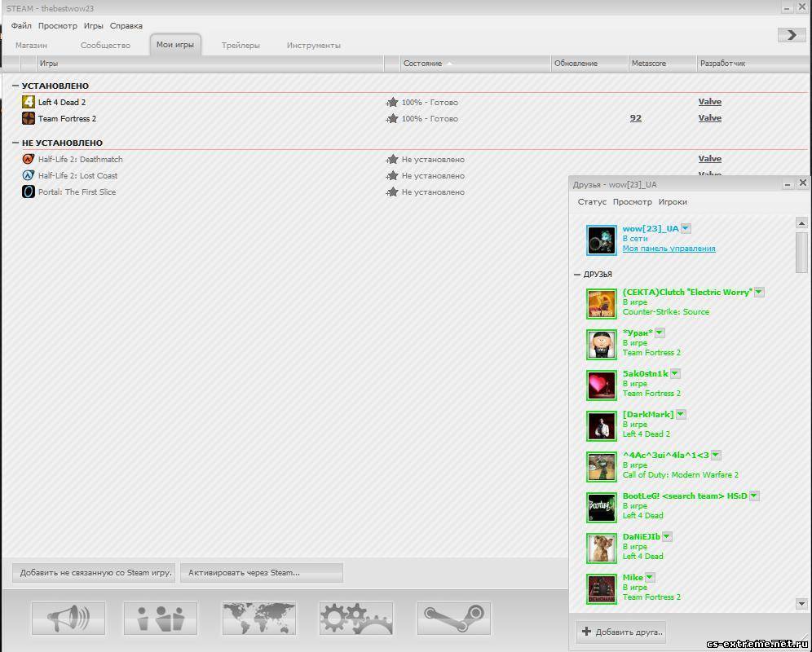Click friends list scrollbar up arrow
Viewport: 812px width, 652px height.
(801, 224)
